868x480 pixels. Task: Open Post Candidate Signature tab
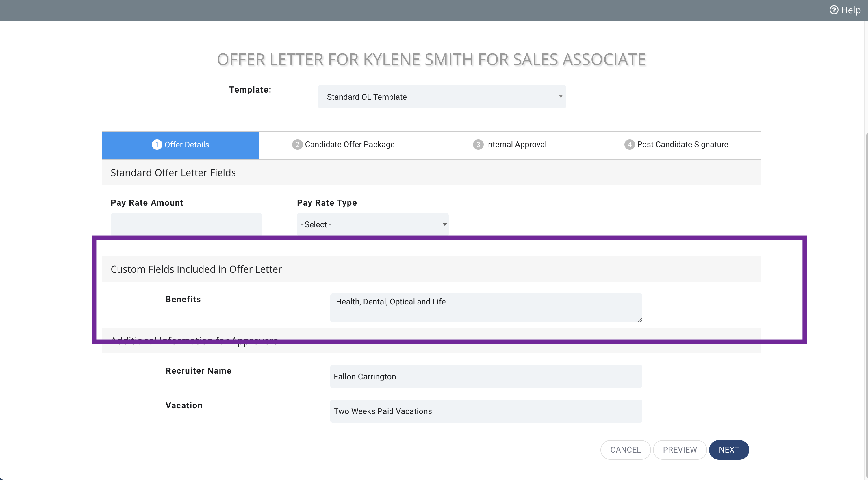[676, 145]
